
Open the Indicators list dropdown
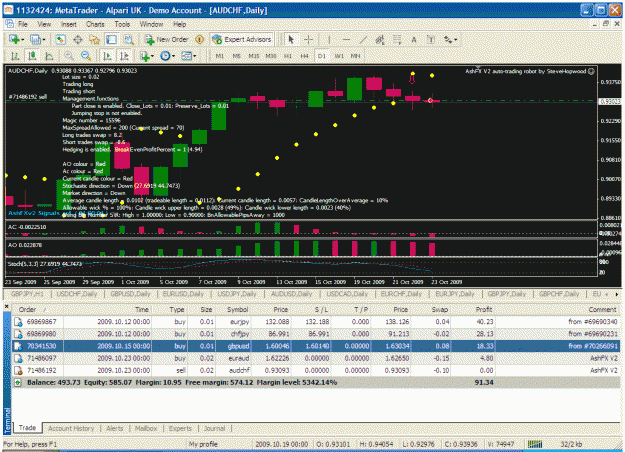pyautogui.click(x=146, y=56)
